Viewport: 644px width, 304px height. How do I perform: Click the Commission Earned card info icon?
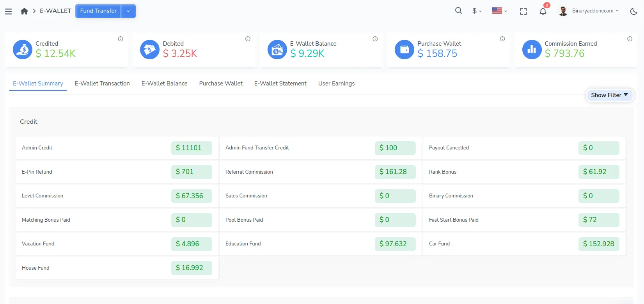coord(630,39)
